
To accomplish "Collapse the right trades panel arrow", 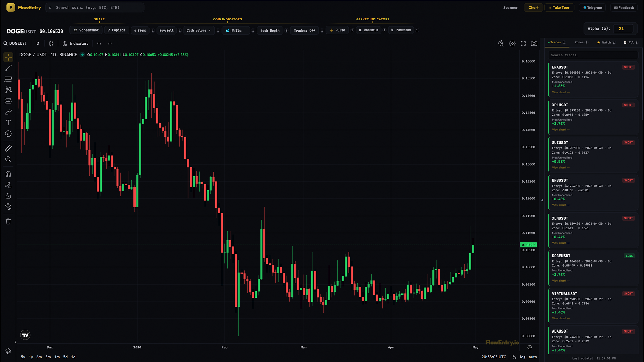I will click(x=542, y=200).
